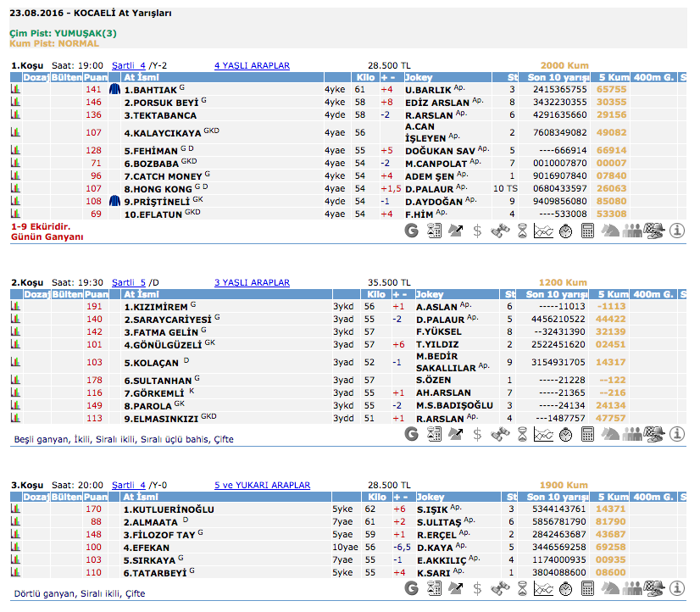The height and width of the screenshot is (612, 700).
Task: Click bar chart icon for 1.KIZIMİREM row
Action: pos(14,306)
